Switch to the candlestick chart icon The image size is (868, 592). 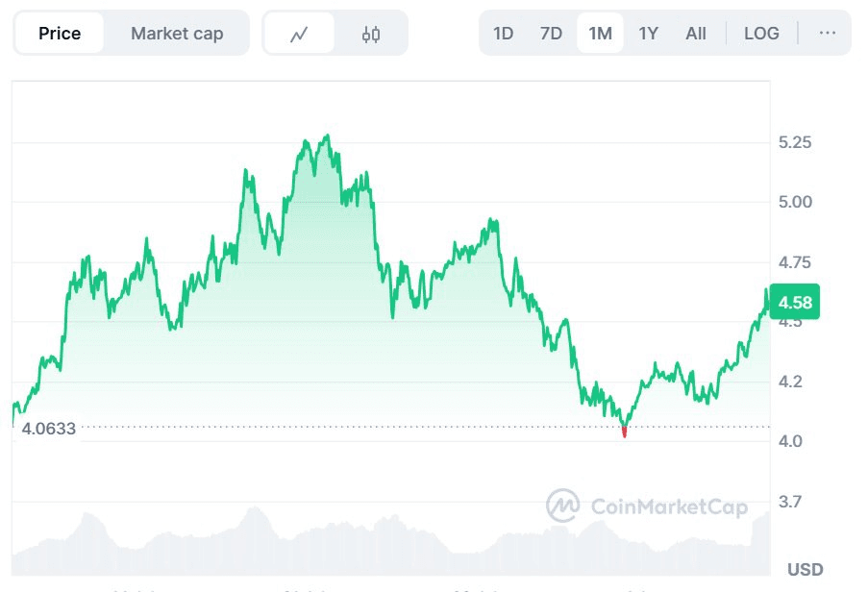tap(371, 35)
